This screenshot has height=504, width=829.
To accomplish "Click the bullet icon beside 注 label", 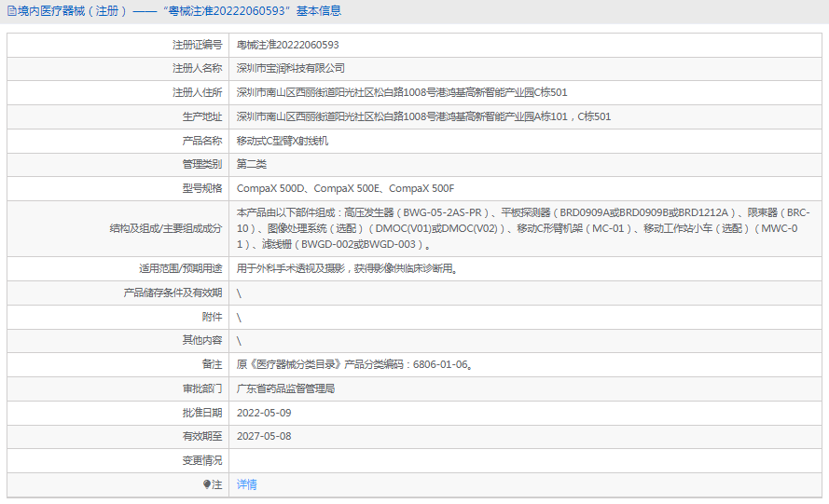I will [207, 484].
